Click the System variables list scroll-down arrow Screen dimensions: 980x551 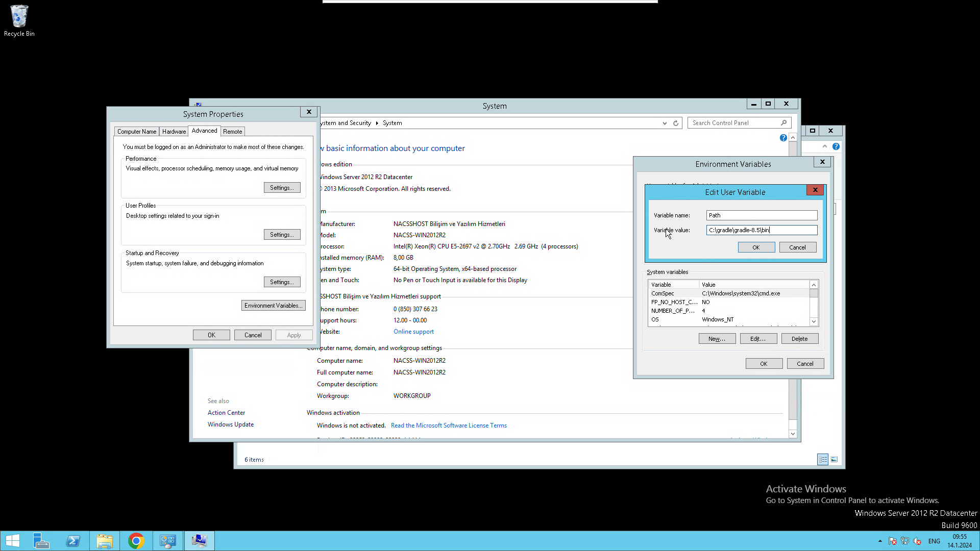point(814,321)
